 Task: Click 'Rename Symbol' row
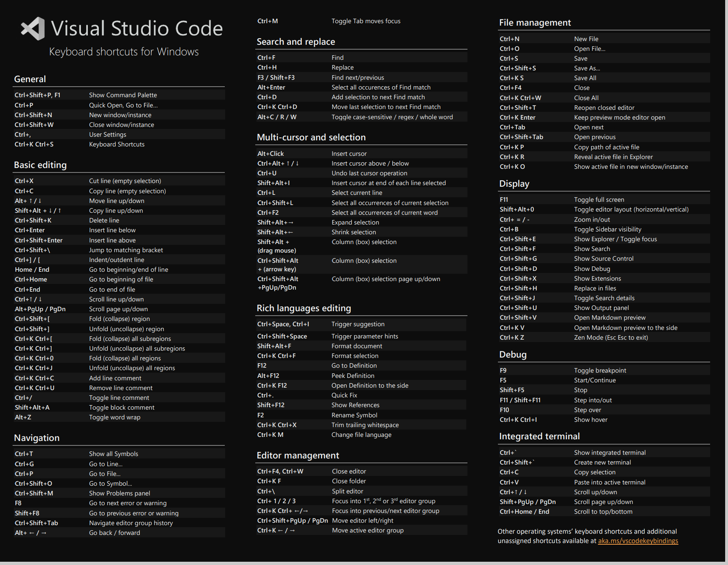click(x=362, y=415)
